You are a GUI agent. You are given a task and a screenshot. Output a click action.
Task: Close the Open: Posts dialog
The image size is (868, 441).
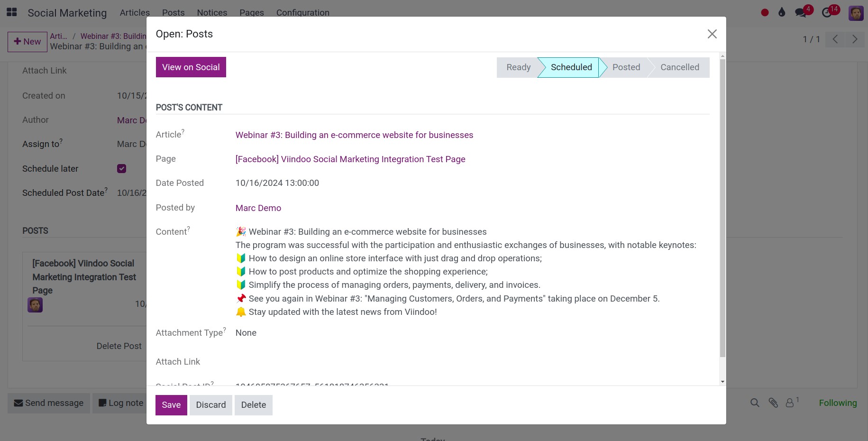[712, 34]
